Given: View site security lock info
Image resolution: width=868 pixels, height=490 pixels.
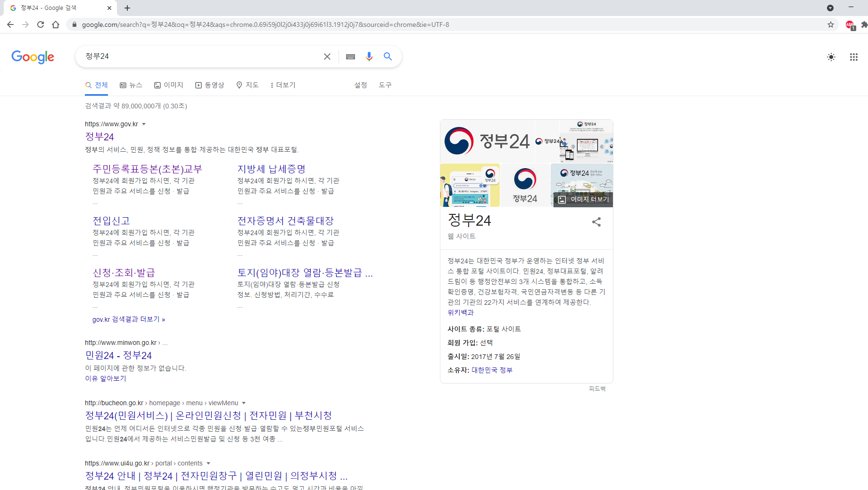Looking at the screenshot, I should (74, 24).
